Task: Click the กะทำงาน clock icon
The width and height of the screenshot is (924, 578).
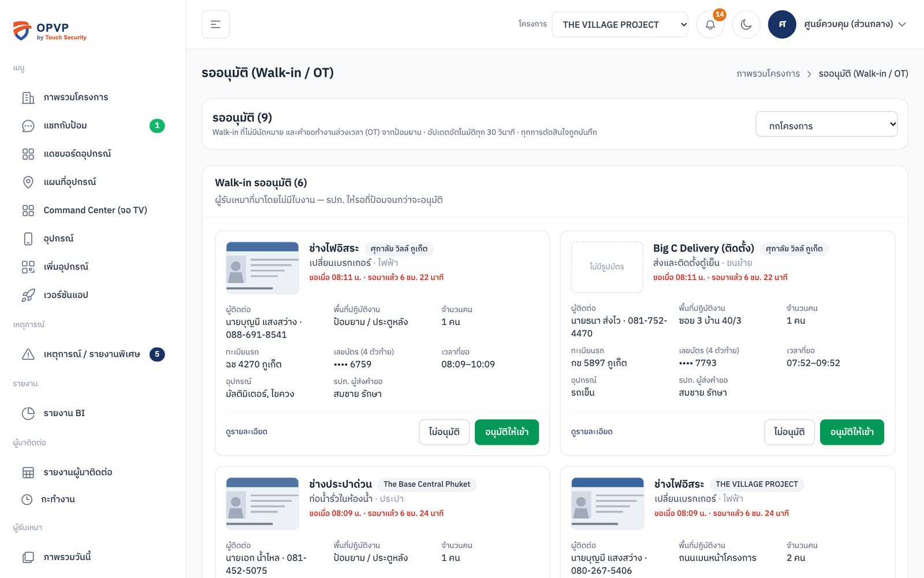Action: (27, 499)
